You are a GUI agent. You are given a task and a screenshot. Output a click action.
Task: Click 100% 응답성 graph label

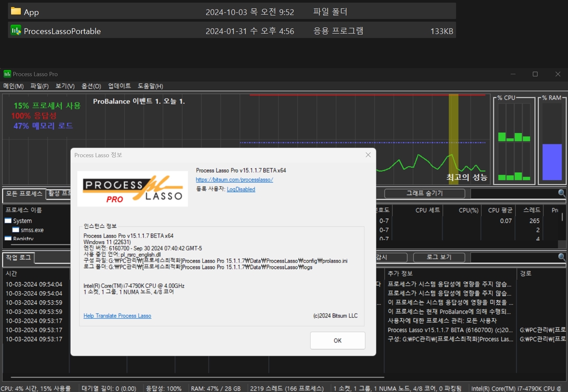[x=34, y=116]
